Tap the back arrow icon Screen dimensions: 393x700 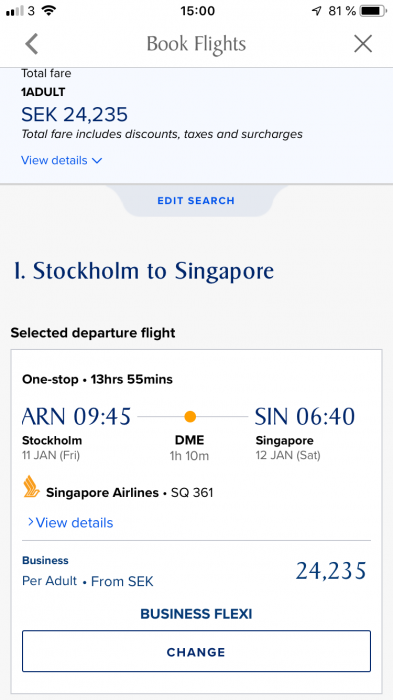click(x=32, y=44)
